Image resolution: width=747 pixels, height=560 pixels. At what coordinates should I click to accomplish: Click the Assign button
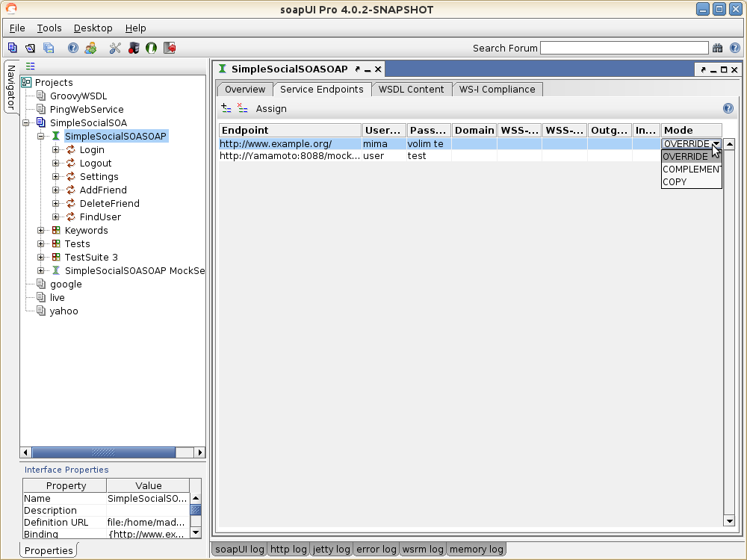(271, 108)
